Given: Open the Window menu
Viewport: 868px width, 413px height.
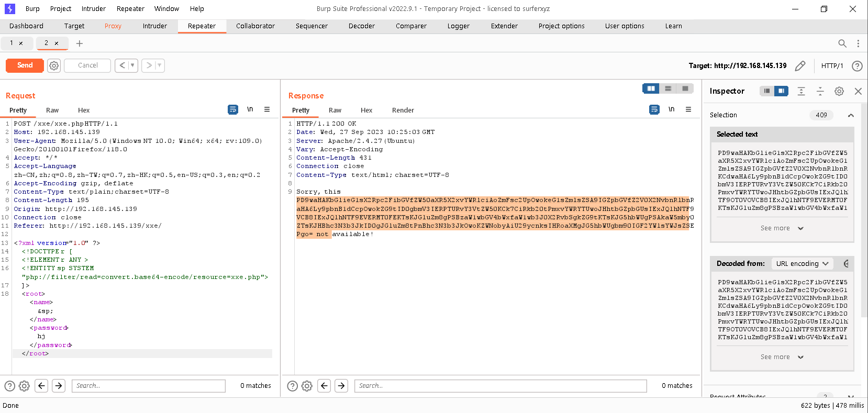Looking at the screenshot, I should [166, 9].
